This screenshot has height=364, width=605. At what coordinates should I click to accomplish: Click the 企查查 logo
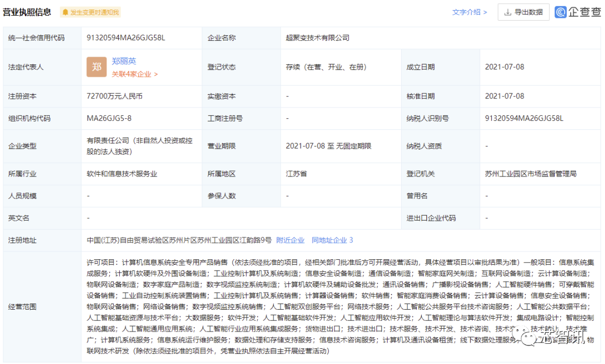point(578,12)
